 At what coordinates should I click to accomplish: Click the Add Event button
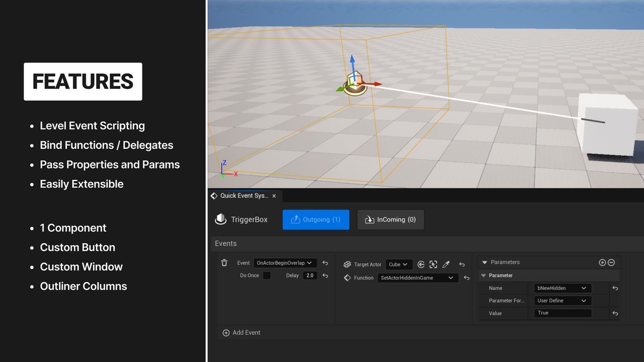point(242,333)
